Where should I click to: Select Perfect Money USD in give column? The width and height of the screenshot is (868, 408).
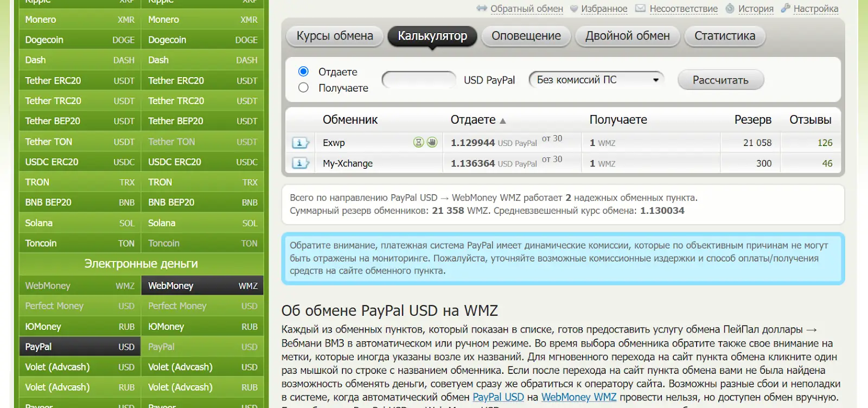[80, 306]
